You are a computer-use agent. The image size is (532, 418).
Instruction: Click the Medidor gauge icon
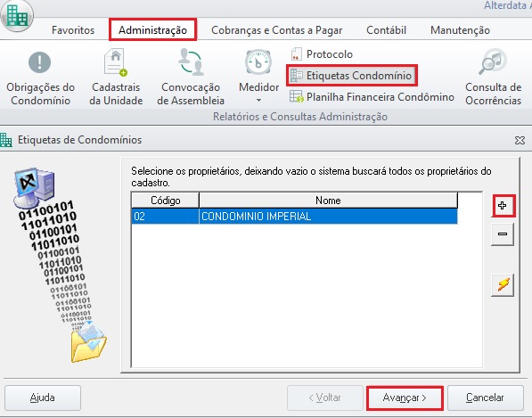point(258,62)
